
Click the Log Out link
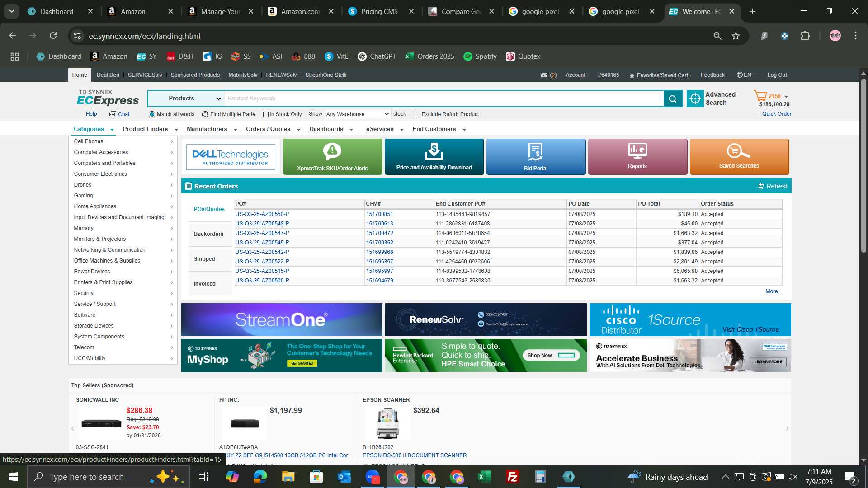click(777, 75)
